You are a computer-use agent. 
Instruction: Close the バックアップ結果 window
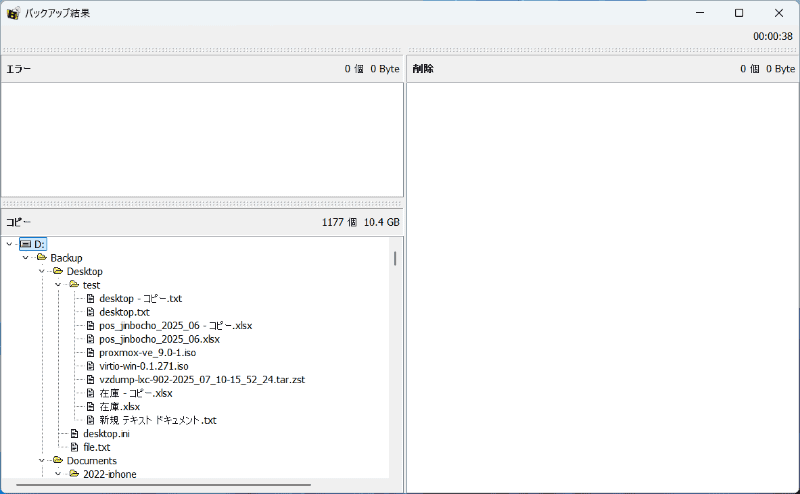pos(779,13)
